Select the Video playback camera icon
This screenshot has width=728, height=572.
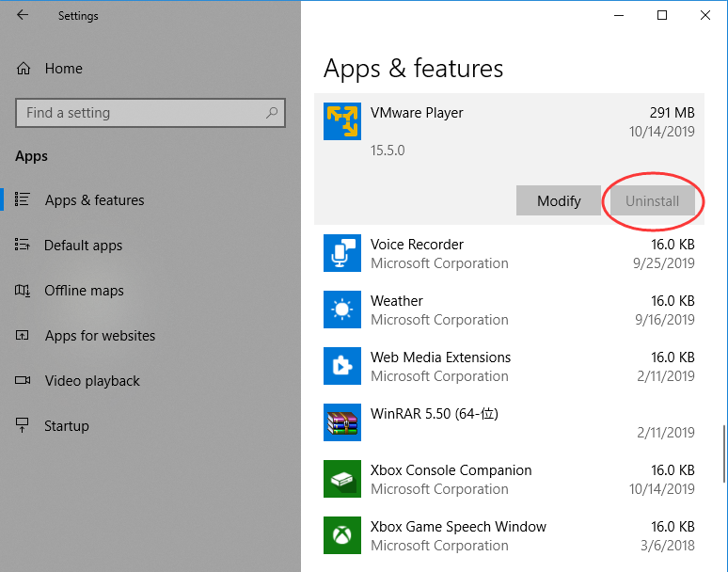coord(23,380)
